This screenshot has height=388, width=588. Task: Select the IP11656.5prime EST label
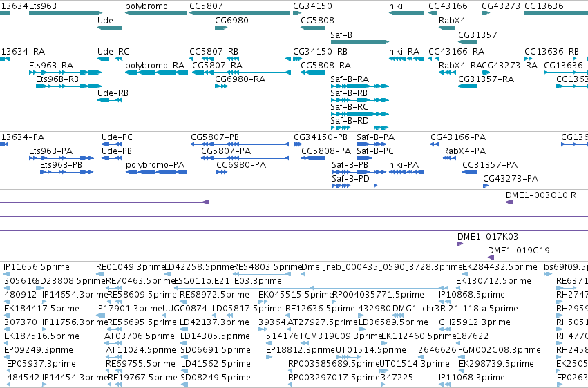click(37, 267)
